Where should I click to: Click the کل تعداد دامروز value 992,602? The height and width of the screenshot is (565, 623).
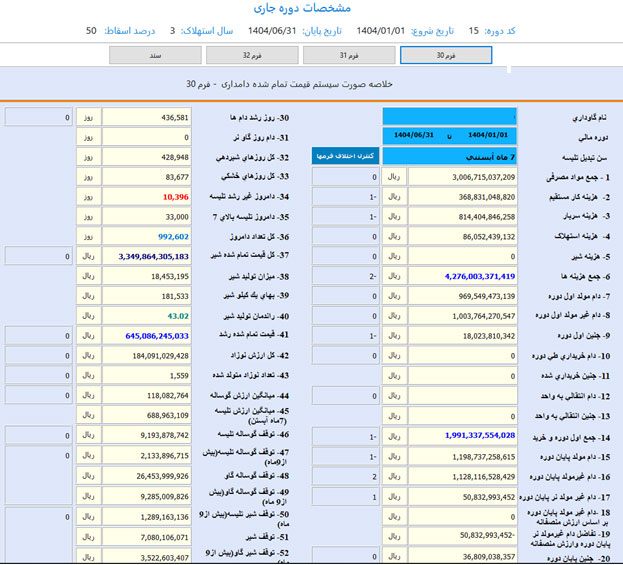147,236
